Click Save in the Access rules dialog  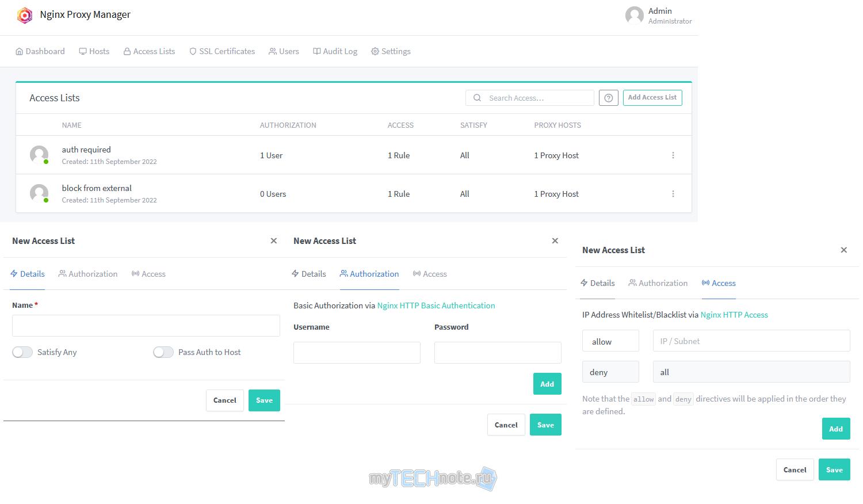point(834,470)
